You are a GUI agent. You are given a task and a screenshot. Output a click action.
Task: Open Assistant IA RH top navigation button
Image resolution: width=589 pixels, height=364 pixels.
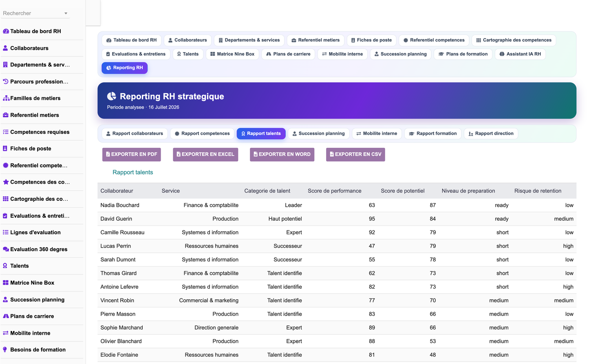[x=520, y=54]
